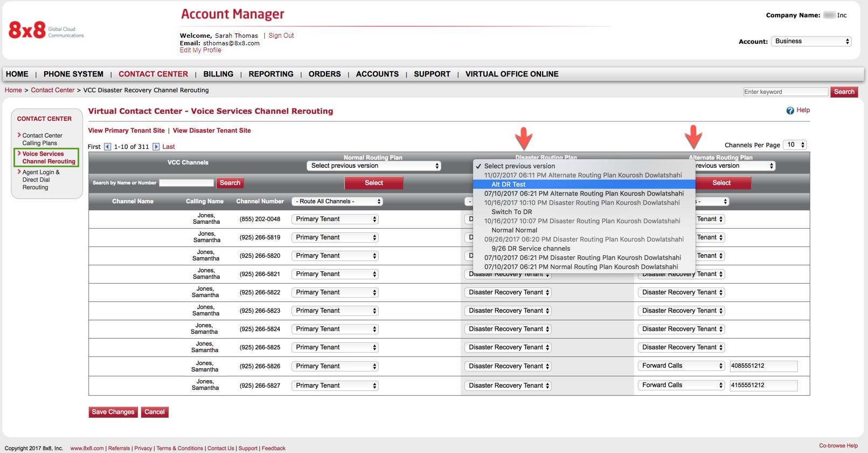
Task: Open the CONTACT CENTER menu
Action: pyautogui.click(x=154, y=74)
